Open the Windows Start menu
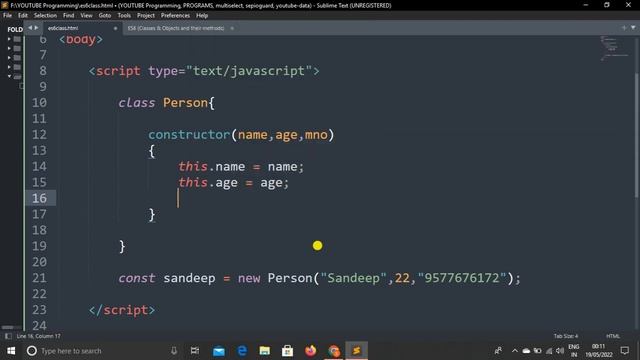The image size is (640, 360). click(11, 351)
